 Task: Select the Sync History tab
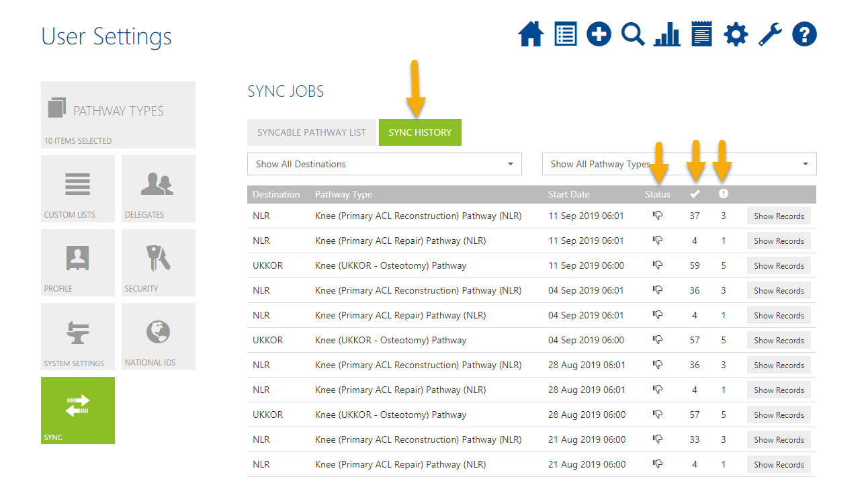tap(420, 132)
